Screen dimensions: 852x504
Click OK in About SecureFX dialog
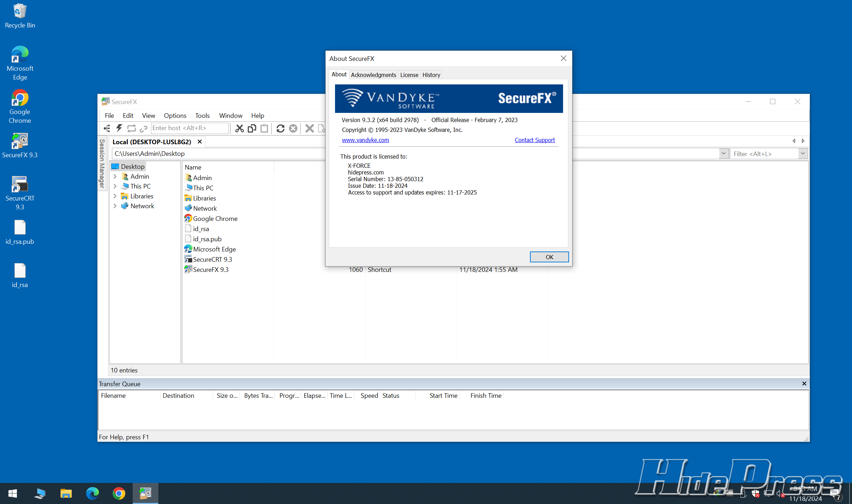coord(549,257)
